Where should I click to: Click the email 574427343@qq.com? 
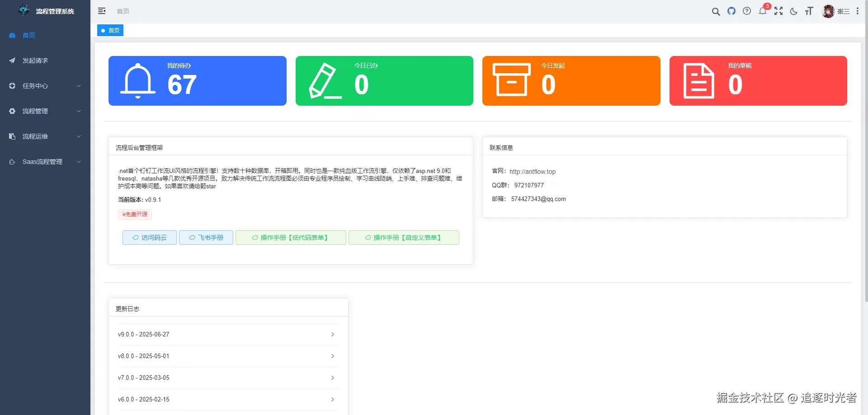538,199
